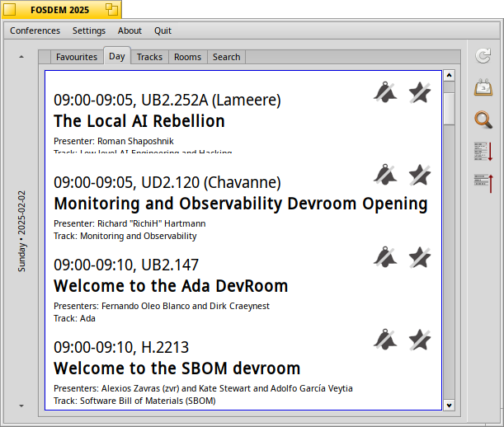Open the calendar date picker icon
This screenshot has width=504, height=427.
483,87
